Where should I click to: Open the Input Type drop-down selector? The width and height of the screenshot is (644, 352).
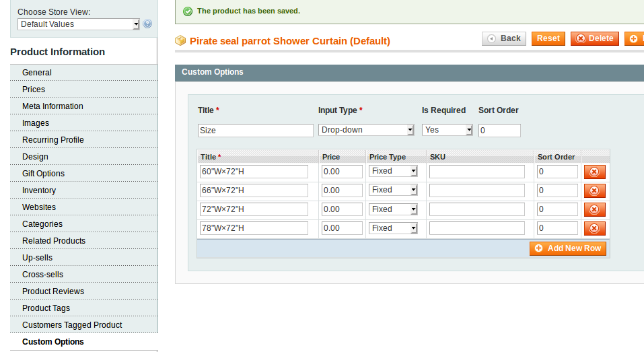tap(366, 130)
